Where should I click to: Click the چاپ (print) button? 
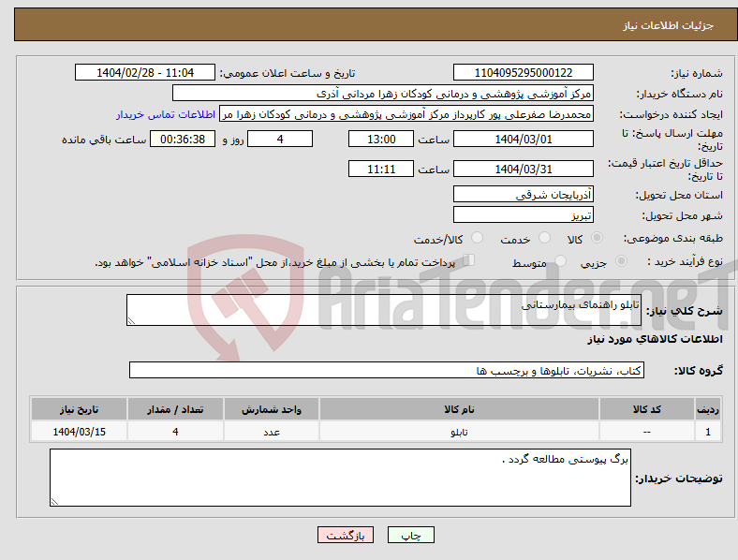coord(410,535)
